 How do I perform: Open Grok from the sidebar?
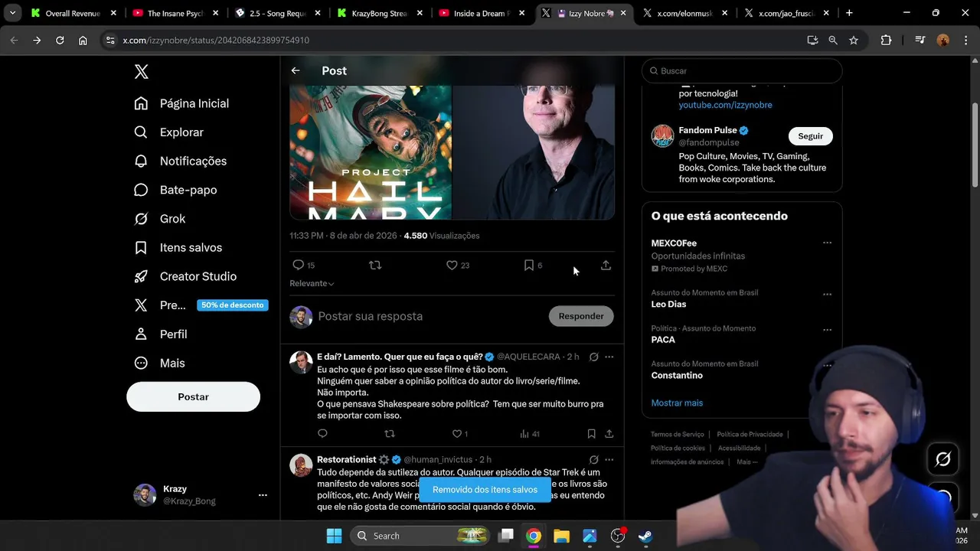point(160,219)
